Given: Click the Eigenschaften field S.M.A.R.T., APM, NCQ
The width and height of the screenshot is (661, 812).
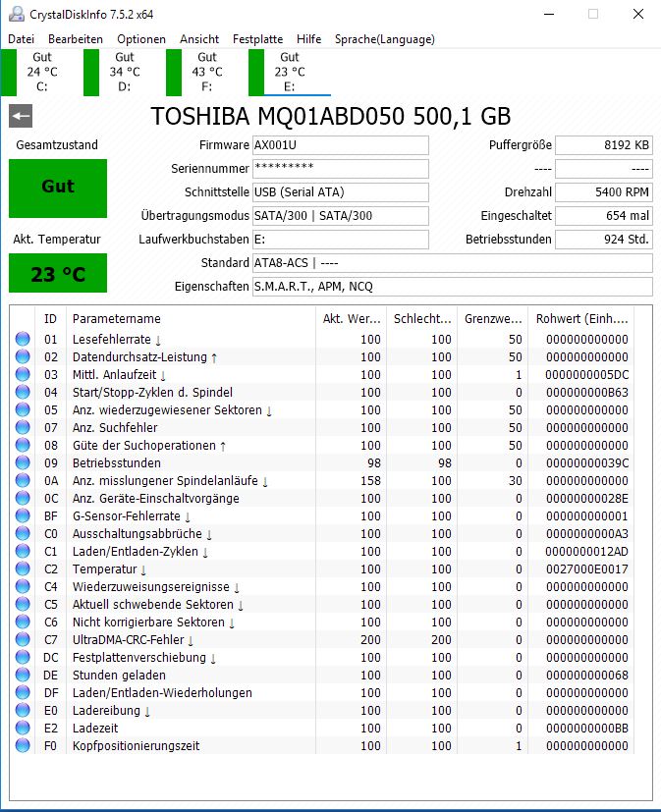Looking at the screenshot, I should (452, 287).
